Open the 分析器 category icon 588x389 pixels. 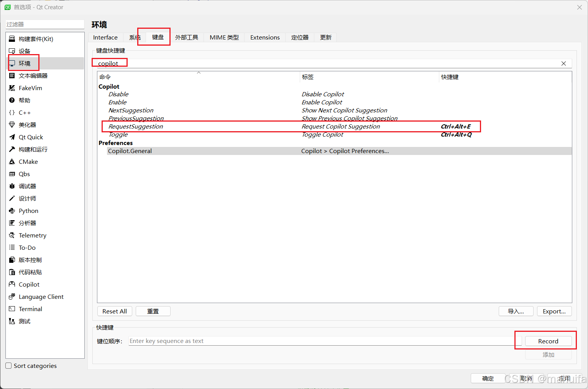12,223
